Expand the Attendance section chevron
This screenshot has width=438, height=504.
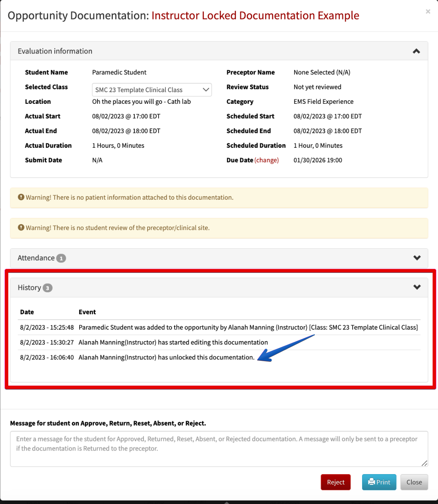click(417, 258)
